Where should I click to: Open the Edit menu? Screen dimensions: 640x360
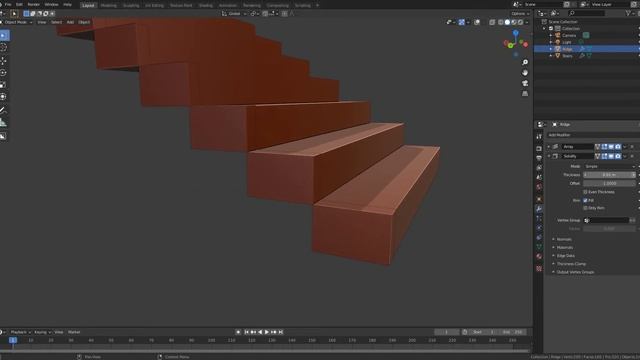point(19,4)
